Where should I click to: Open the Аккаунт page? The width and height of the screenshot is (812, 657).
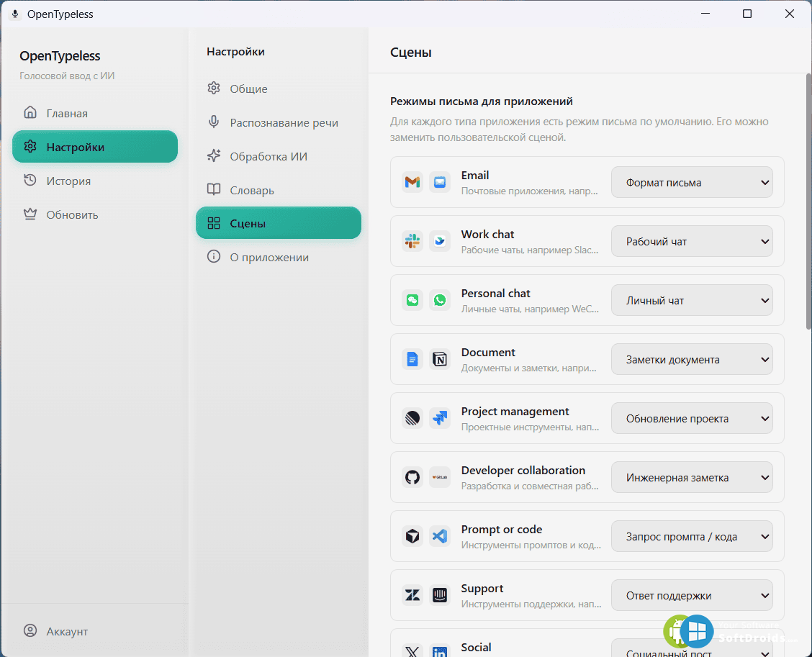(95, 631)
